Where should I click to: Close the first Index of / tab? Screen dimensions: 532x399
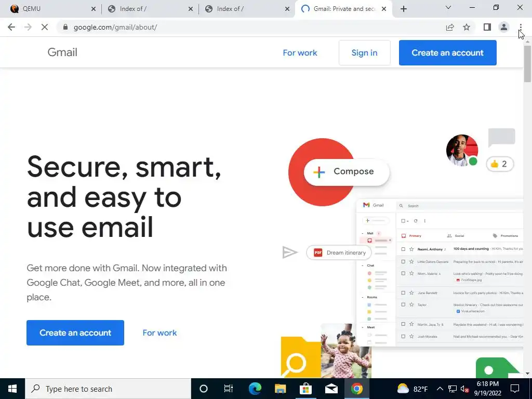[x=190, y=9]
